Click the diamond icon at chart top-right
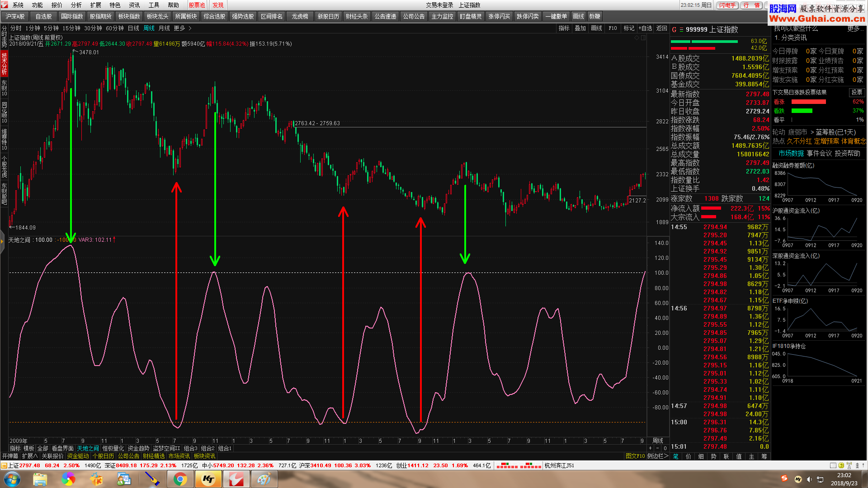The image size is (868, 488). [637, 38]
